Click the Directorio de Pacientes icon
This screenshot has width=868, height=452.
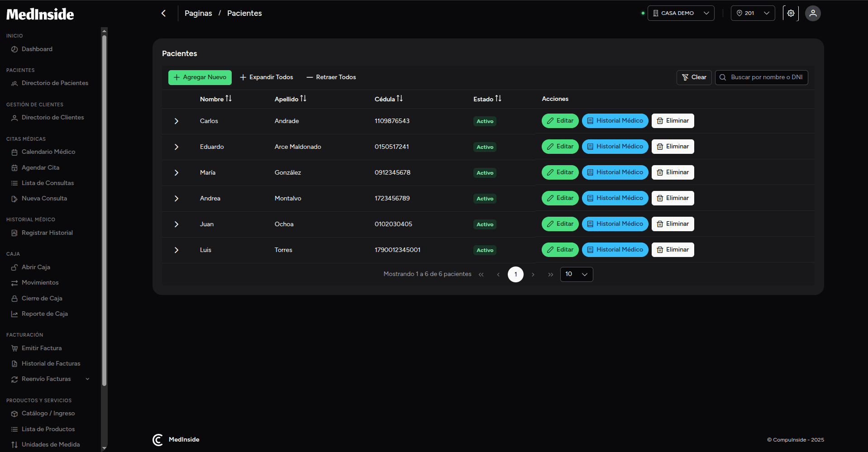click(x=14, y=83)
